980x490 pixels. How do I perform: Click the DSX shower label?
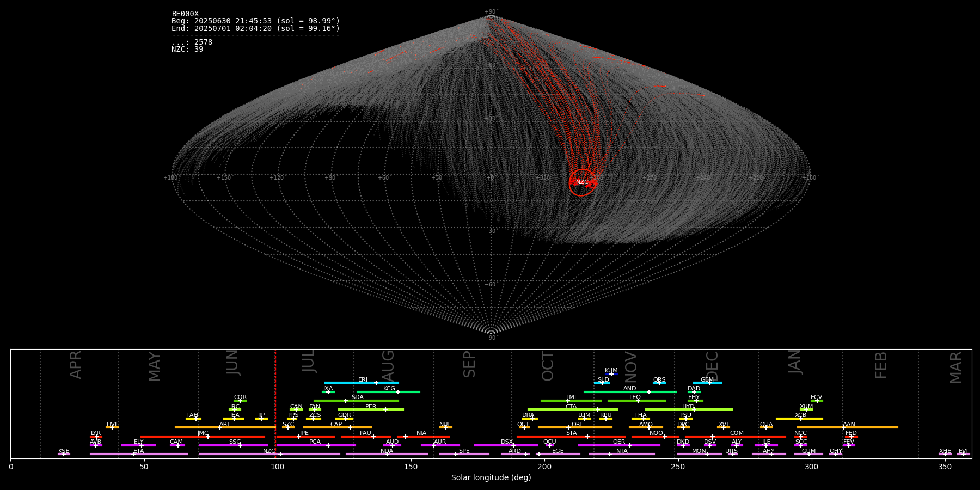point(507,442)
